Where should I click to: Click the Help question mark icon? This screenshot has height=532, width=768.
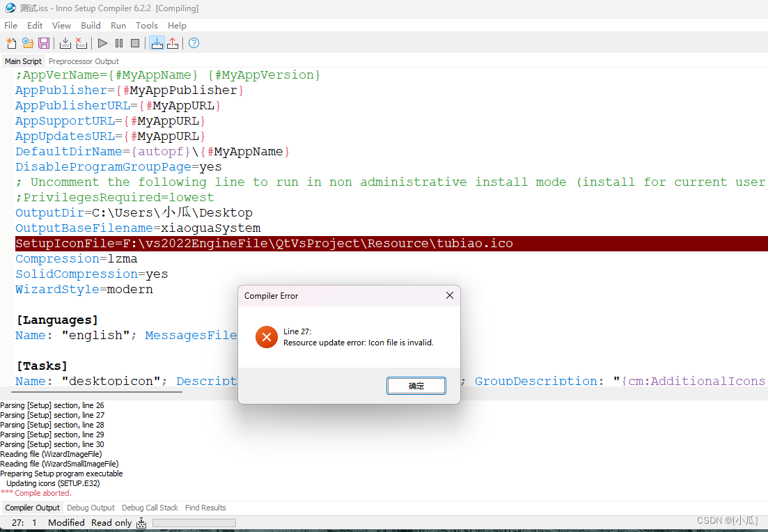[194, 43]
